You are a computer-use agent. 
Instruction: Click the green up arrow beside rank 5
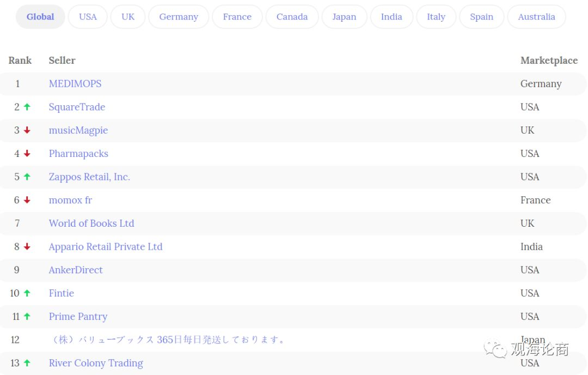[x=27, y=177]
